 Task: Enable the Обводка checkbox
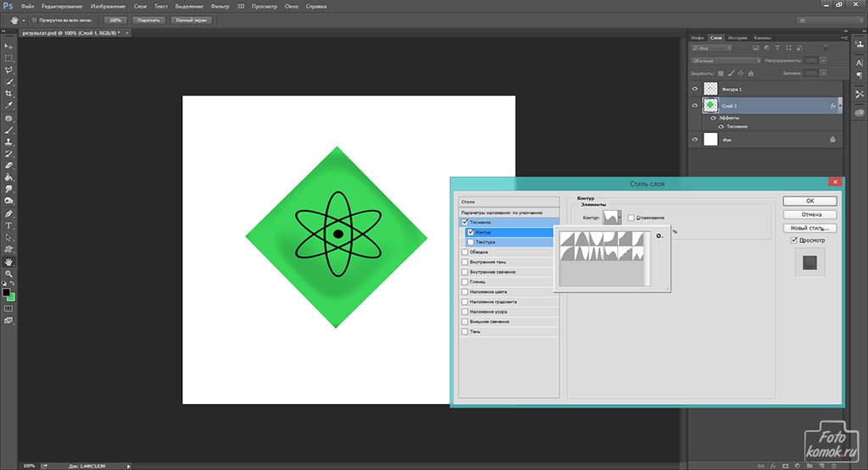tap(465, 252)
